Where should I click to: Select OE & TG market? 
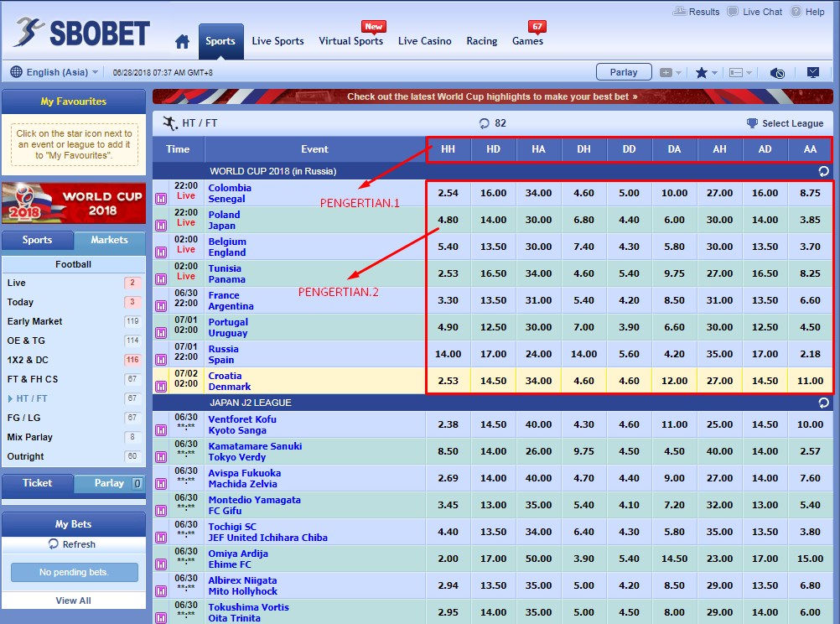74,341
